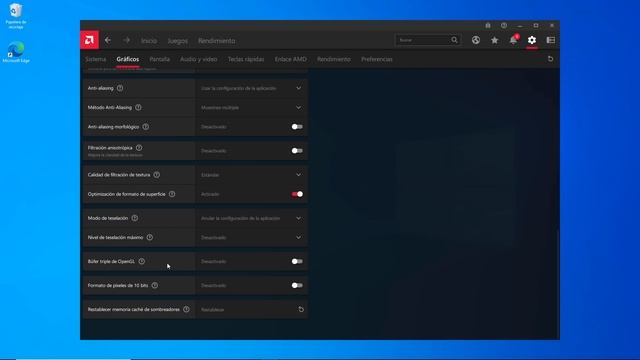
Task: Go to Juegos in top navigation
Action: tap(178, 41)
